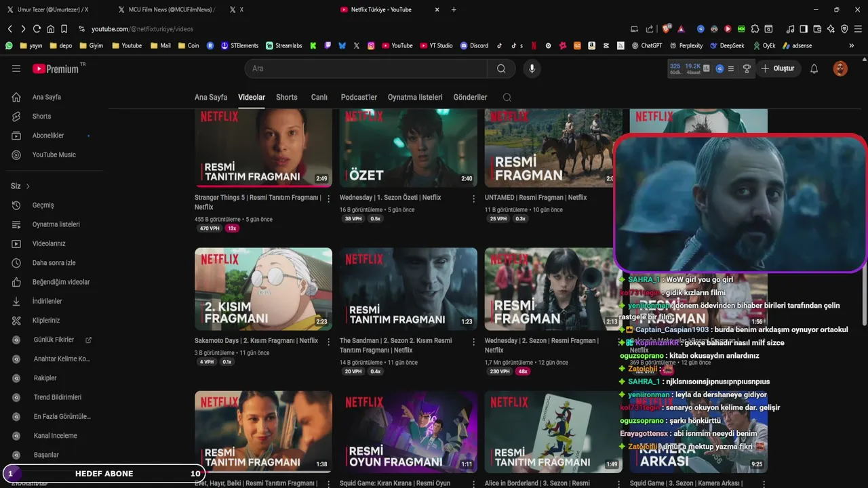Select the Shorts channel tab
This screenshot has width=868, height=488.
[287, 98]
